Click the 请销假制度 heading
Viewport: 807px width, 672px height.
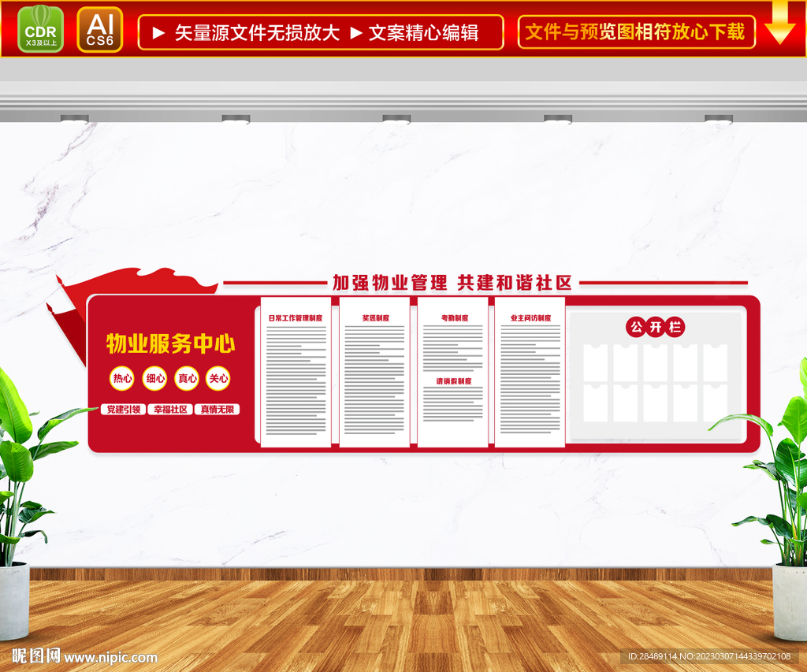click(x=454, y=381)
